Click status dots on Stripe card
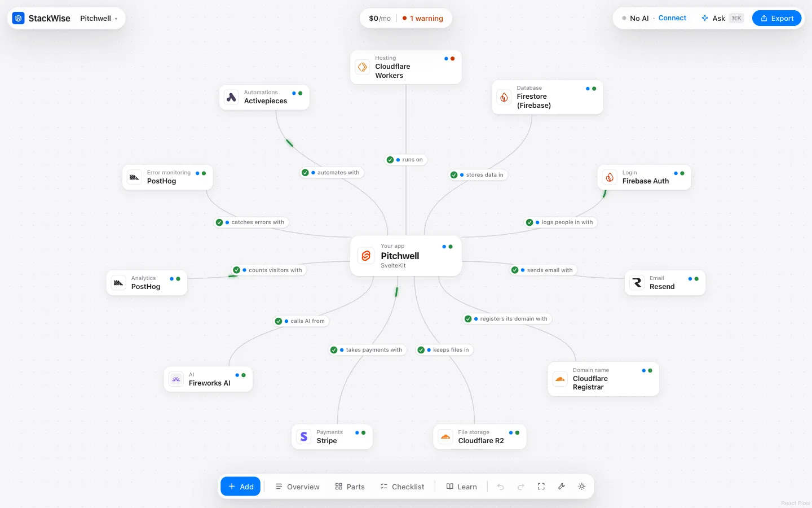Image resolution: width=812 pixels, height=508 pixels. click(x=360, y=433)
